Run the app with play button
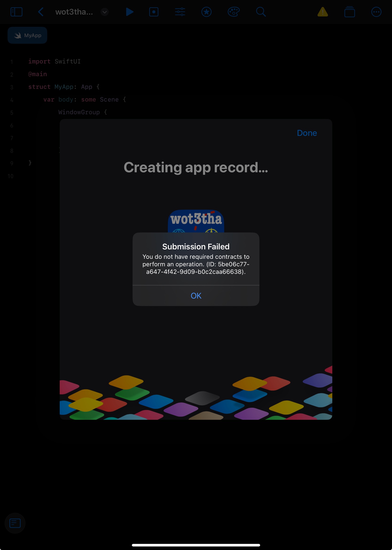The image size is (392, 550). pyautogui.click(x=130, y=12)
